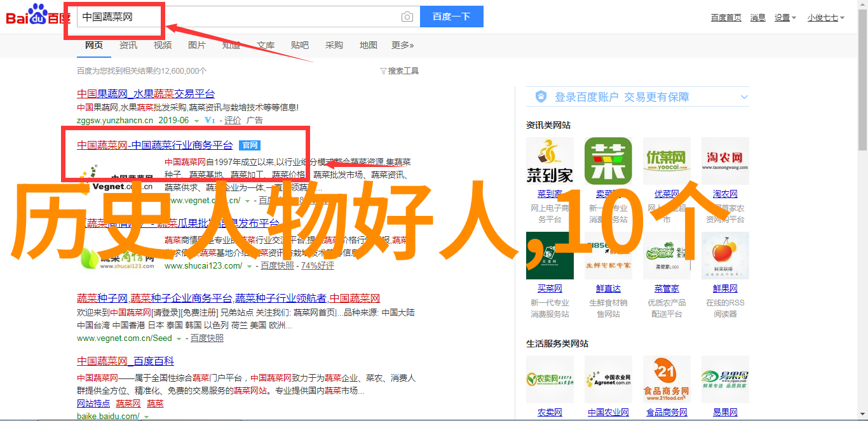Open the 易果网 site logo
This screenshot has height=421, width=868.
[x=725, y=379]
